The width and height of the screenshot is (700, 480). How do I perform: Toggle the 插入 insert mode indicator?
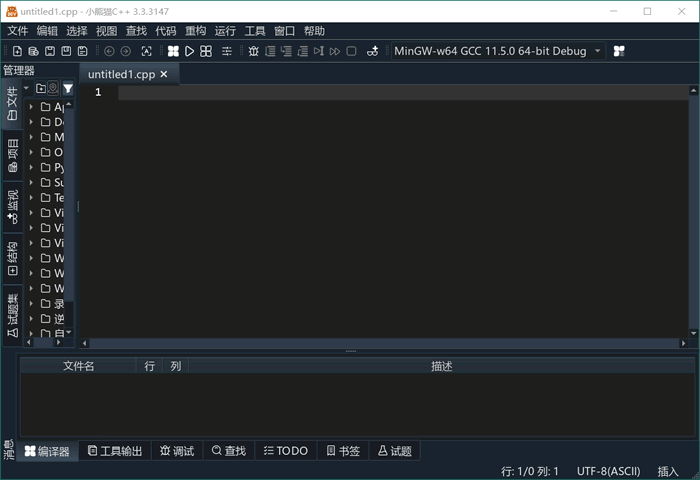pos(667,471)
